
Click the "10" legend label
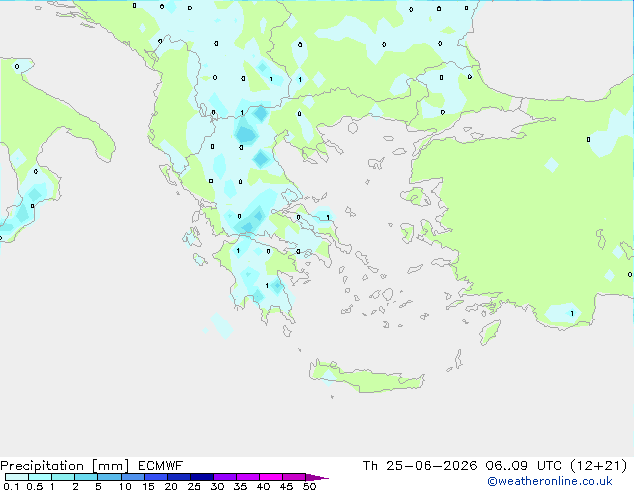pos(125,486)
